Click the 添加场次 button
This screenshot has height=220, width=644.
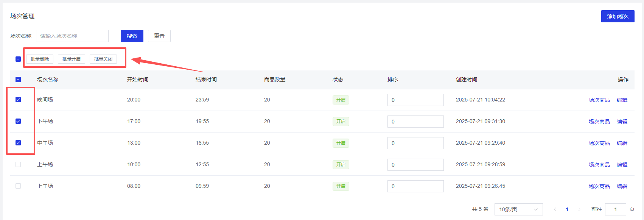pyautogui.click(x=618, y=16)
